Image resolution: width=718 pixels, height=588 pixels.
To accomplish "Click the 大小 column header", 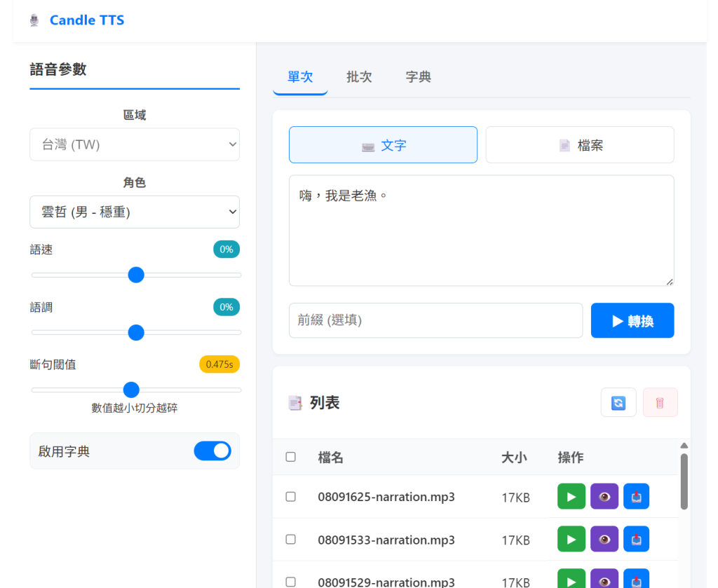I will coord(514,457).
